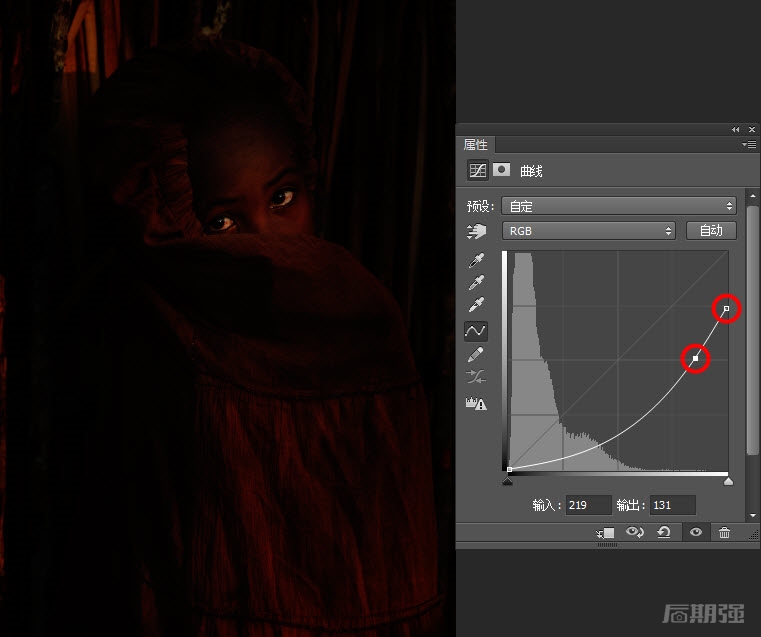Select the curve point at bottom-left origin
This screenshot has height=637, width=761.
[509, 469]
